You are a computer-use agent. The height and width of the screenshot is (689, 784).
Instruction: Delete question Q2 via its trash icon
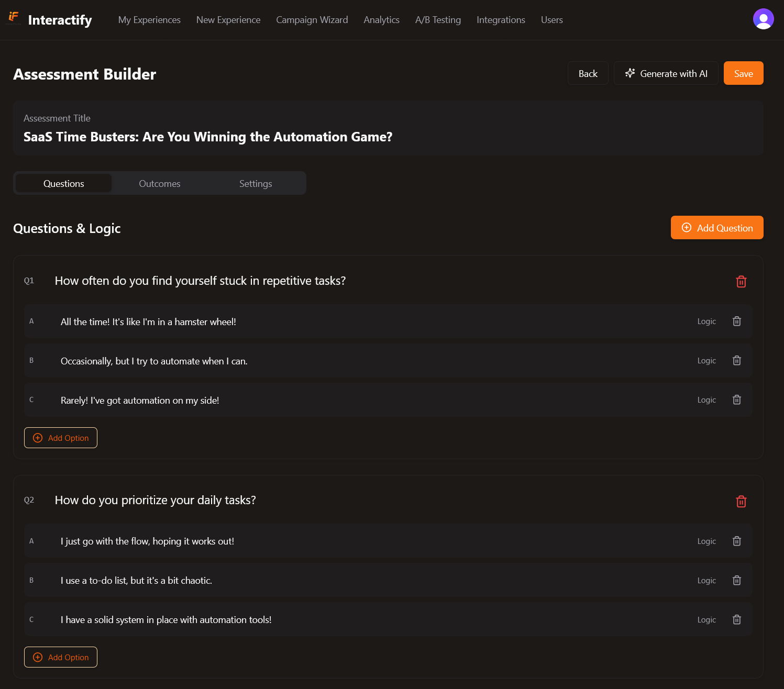click(x=741, y=501)
